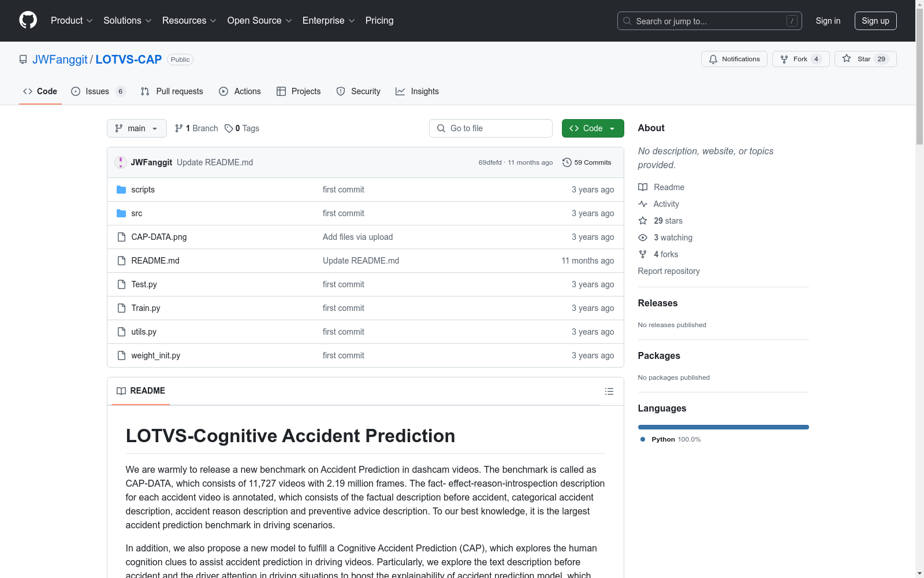Click the Sign up button

coord(875,21)
